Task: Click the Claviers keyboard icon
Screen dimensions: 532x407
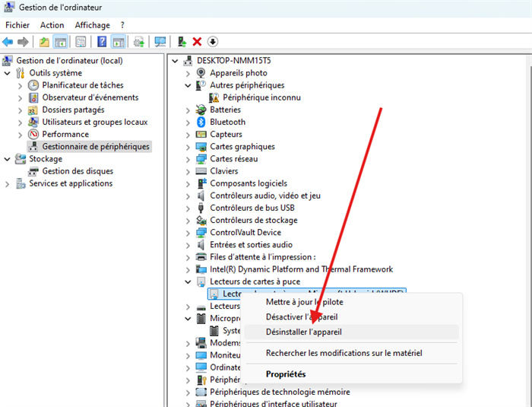Action: coord(201,171)
